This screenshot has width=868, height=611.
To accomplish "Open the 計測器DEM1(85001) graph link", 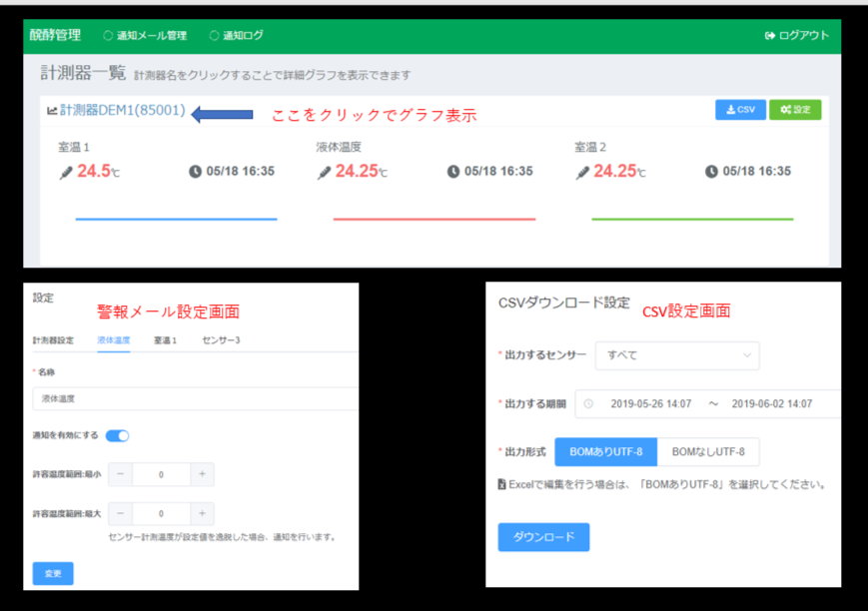I will click(x=123, y=111).
